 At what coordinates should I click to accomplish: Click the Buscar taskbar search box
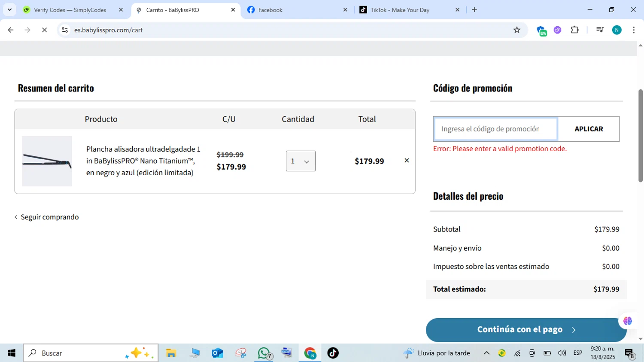[91, 353]
